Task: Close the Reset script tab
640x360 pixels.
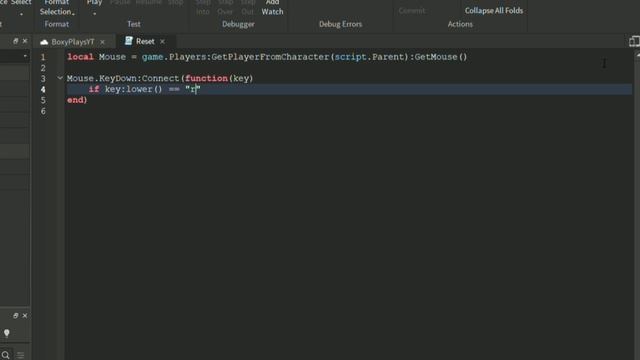Action: [x=162, y=41]
